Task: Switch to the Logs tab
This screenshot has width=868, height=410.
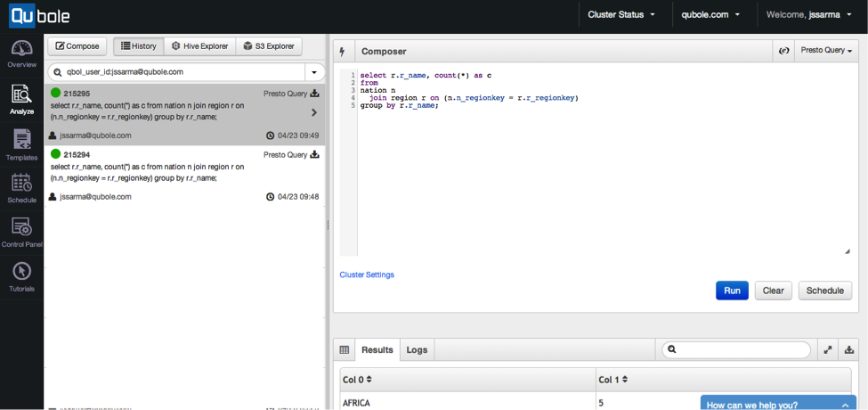Action: pyautogui.click(x=417, y=350)
